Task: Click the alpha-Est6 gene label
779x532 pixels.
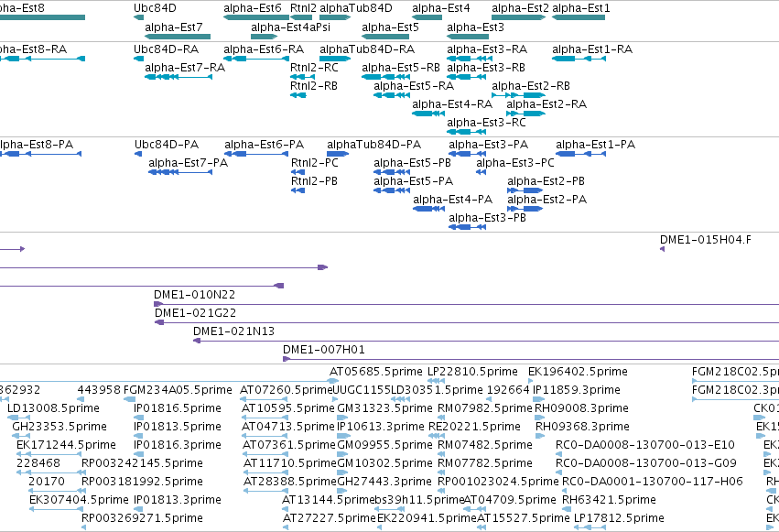Action: 253,8
